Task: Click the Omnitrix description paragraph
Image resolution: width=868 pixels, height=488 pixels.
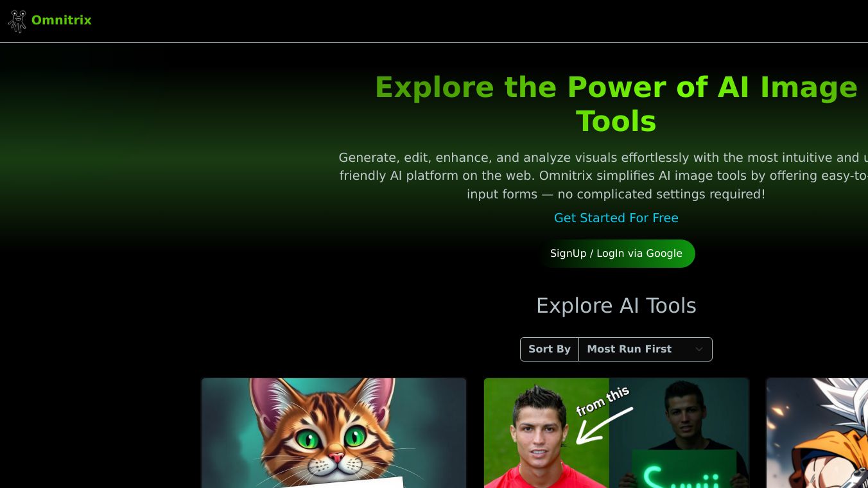Action: [x=603, y=176]
